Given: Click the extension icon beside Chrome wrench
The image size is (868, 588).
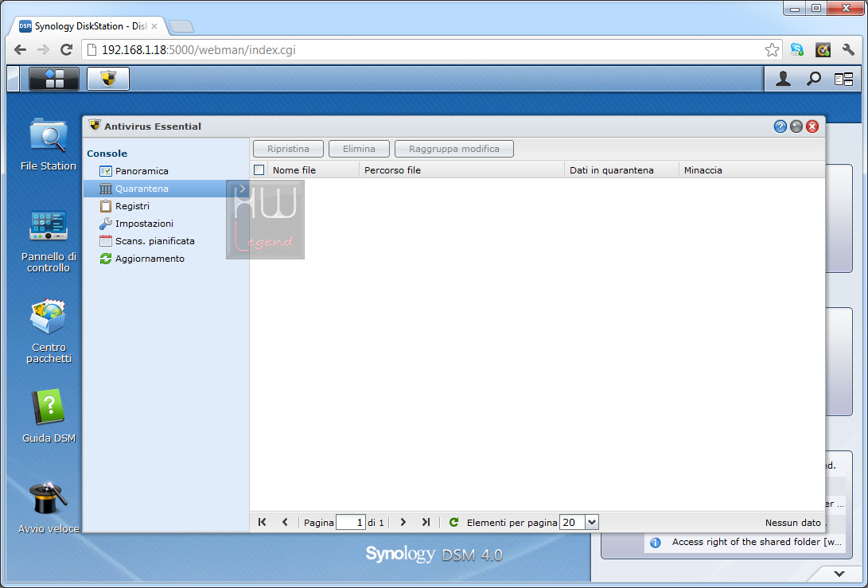Looking at the screenshot, I should click(823, 50).
